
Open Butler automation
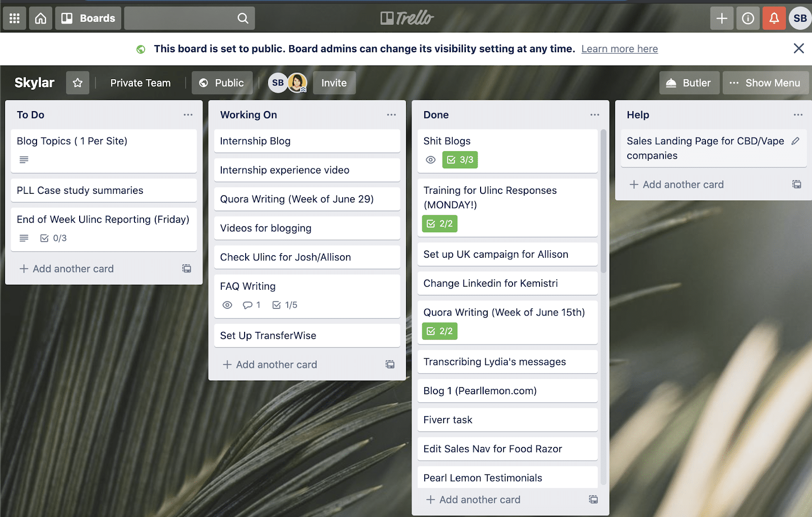[689, 83]
